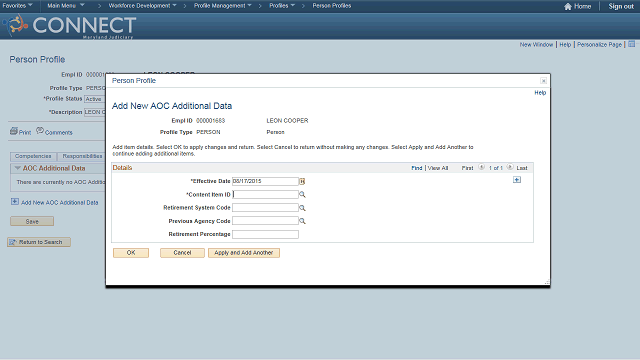Click the Apply and Add Another button
The height and width of the screenshot is (360, 640).
(244, 253)
